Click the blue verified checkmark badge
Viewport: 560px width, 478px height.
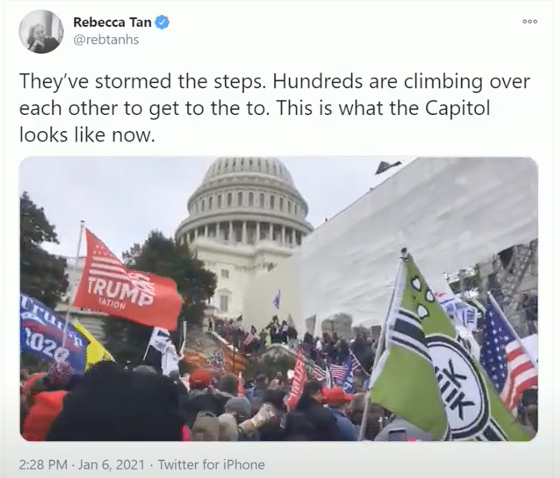[162, 22]
